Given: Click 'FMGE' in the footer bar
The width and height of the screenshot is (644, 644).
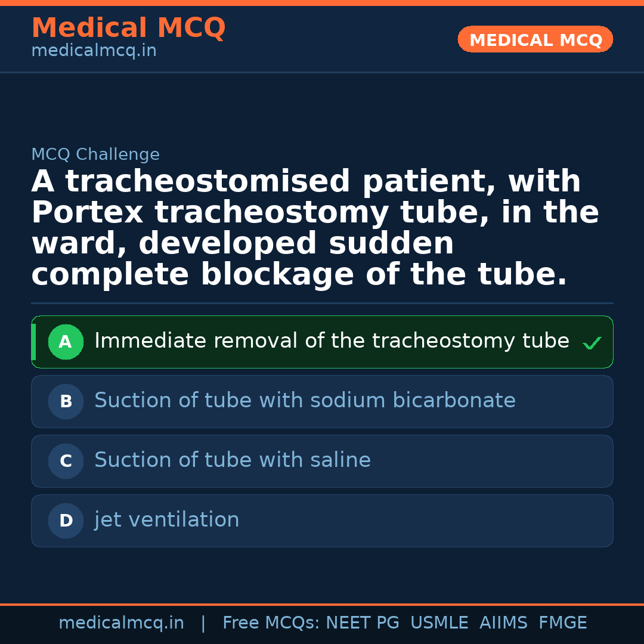Looking at the screenshot, I should [x=563, y=623].
